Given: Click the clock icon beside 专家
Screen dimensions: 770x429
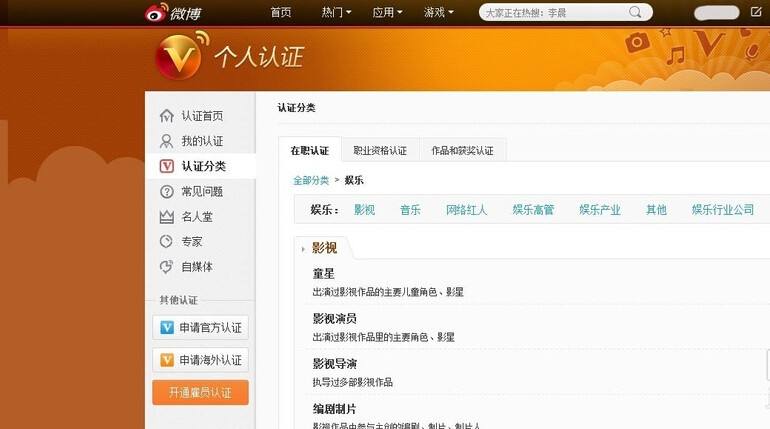Looking at the screenshot, I should coord(166,241).
